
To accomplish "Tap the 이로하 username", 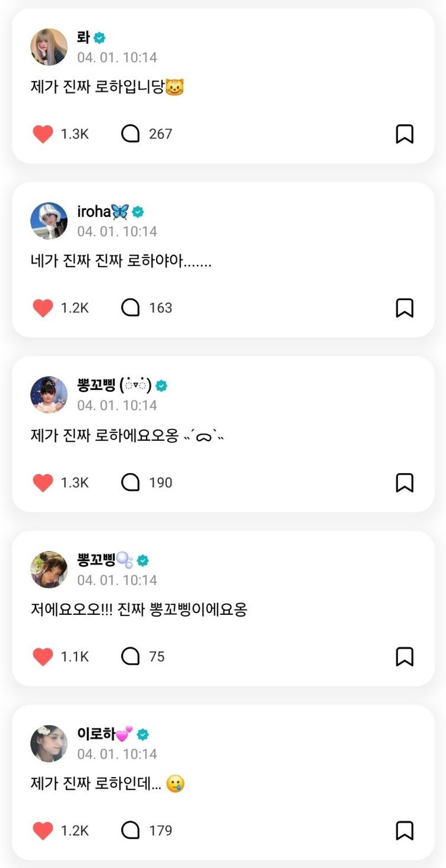I will point(96,734).
